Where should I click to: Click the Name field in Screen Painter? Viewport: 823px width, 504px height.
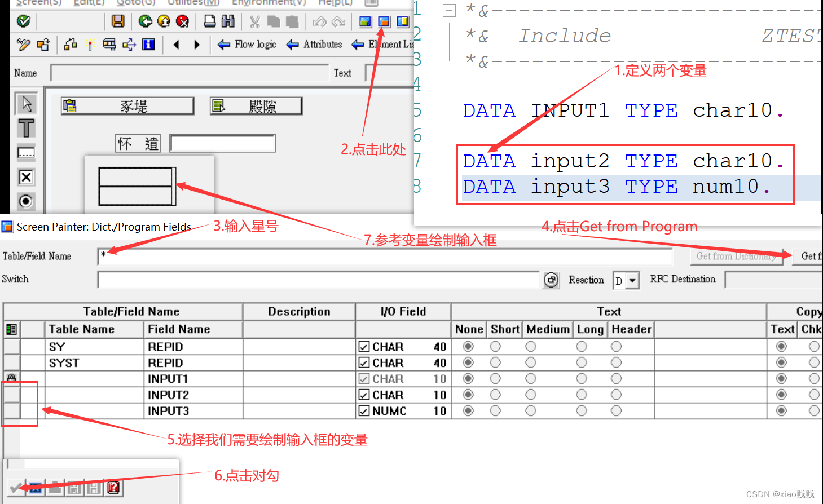tap(190, 73)
